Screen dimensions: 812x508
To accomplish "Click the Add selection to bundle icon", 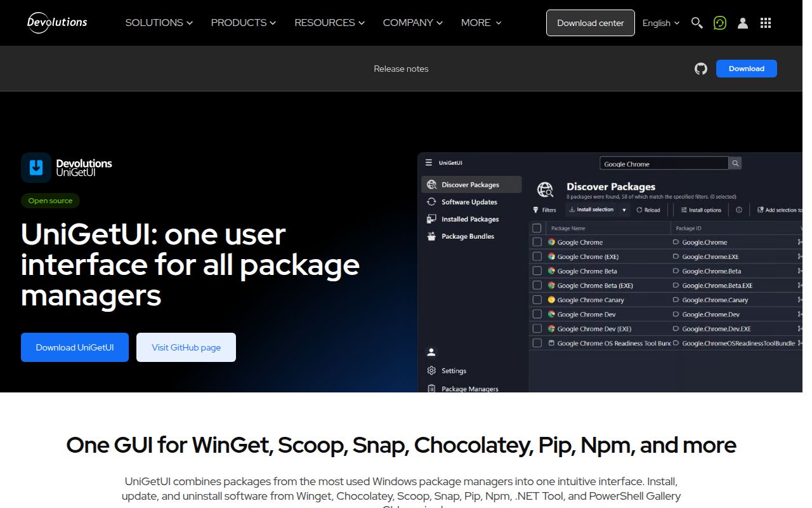I will (x=761, y=210).
